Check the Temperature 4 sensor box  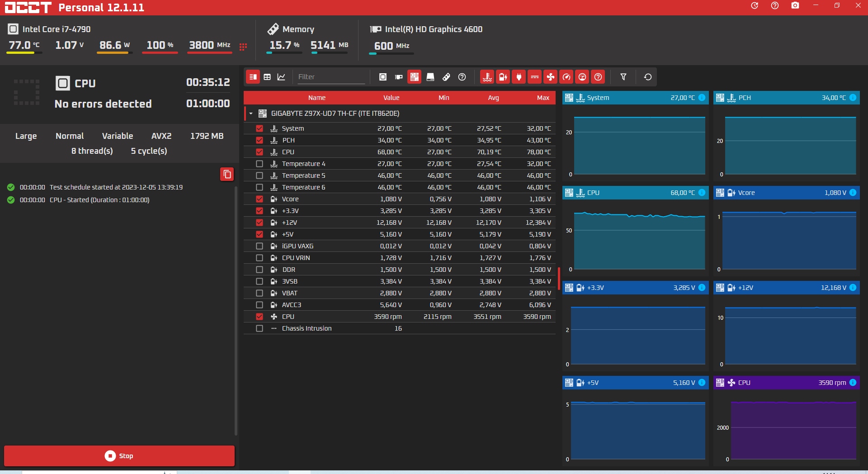click(x=259, y=164)
